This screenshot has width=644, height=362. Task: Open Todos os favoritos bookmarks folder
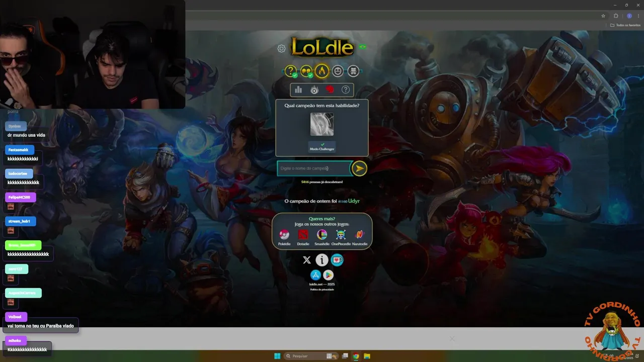click(x=625, y=25)
